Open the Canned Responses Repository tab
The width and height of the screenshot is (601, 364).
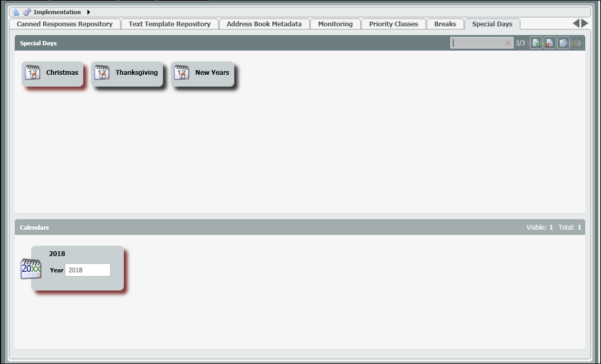65,24
